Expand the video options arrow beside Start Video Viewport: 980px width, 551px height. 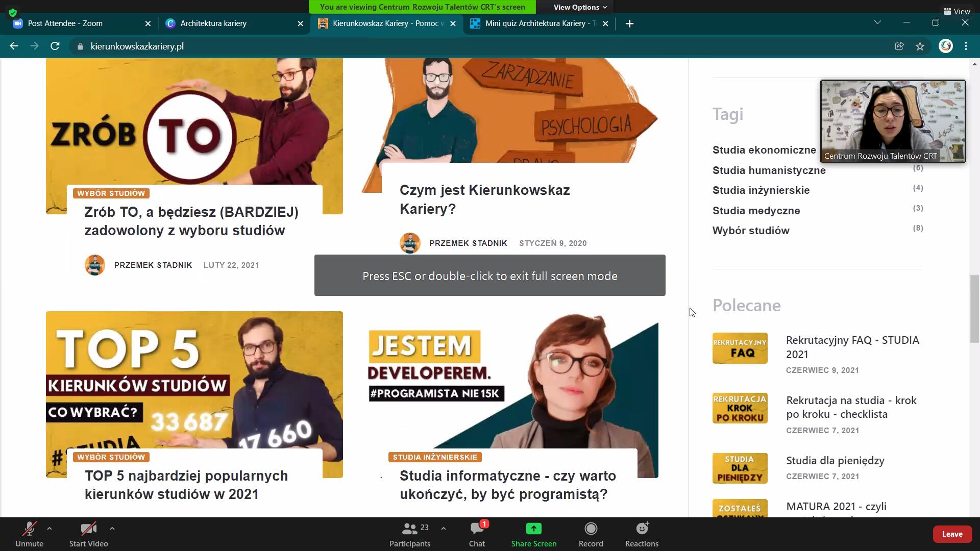pos(112,529)
